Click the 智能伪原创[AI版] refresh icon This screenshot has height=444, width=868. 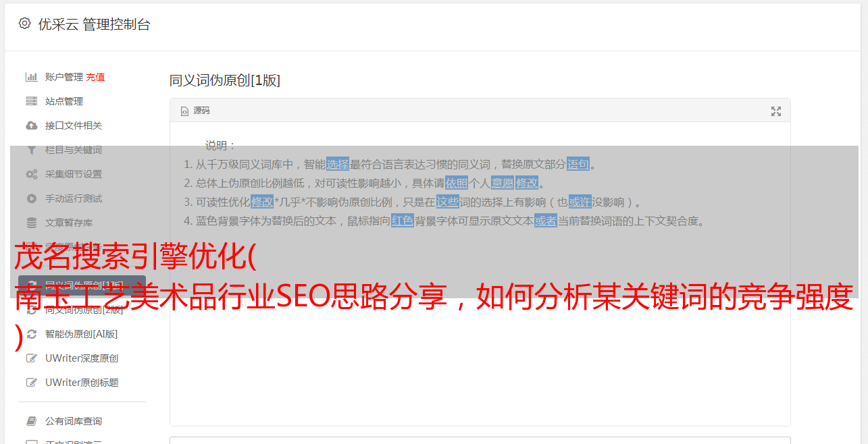click(31, 334)
